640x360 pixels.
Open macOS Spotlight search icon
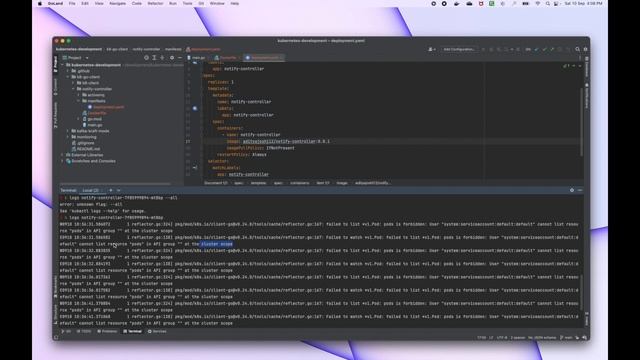point(547,3)
